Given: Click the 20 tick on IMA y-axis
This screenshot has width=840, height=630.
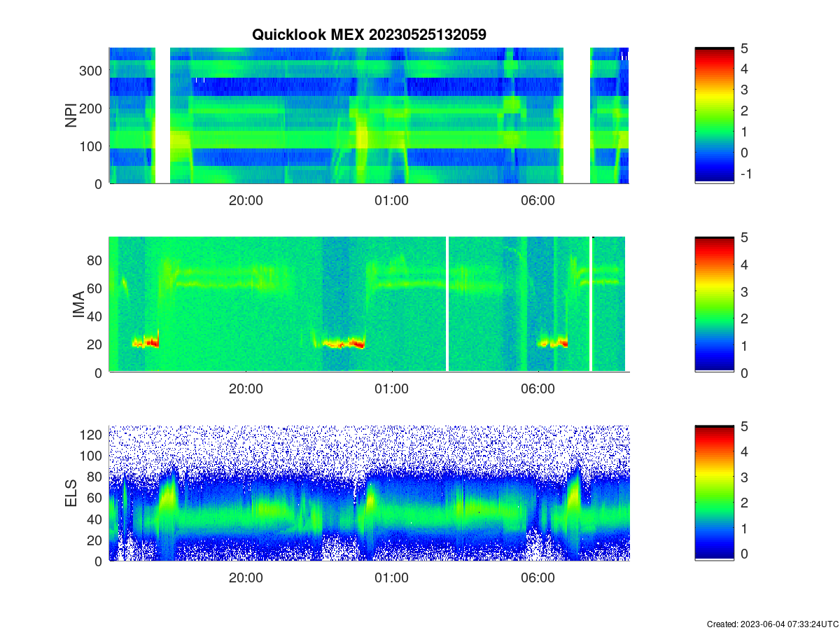Looking at the screenshot, I should click(x=95, y=344).
